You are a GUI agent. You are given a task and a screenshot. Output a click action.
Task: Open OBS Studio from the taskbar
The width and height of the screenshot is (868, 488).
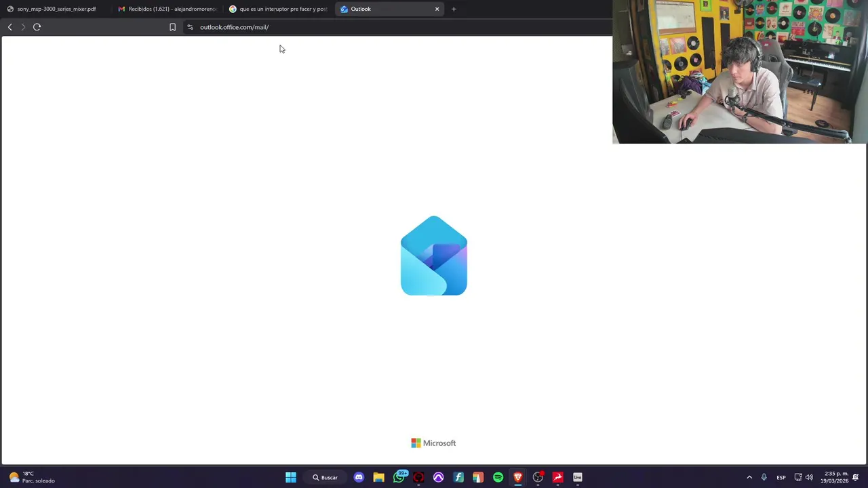[x=538, y=477]
